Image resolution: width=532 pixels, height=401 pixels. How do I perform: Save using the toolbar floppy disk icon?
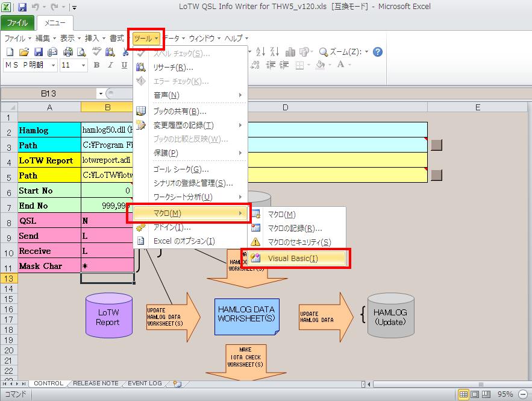pyautogui.click(x=39, y=52)
